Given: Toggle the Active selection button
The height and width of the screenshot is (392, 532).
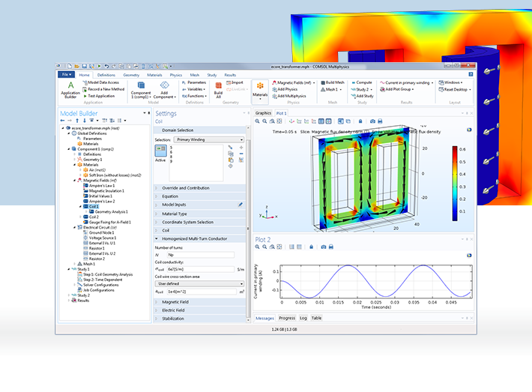Looking at the screenshot, I should pos(160,151).
